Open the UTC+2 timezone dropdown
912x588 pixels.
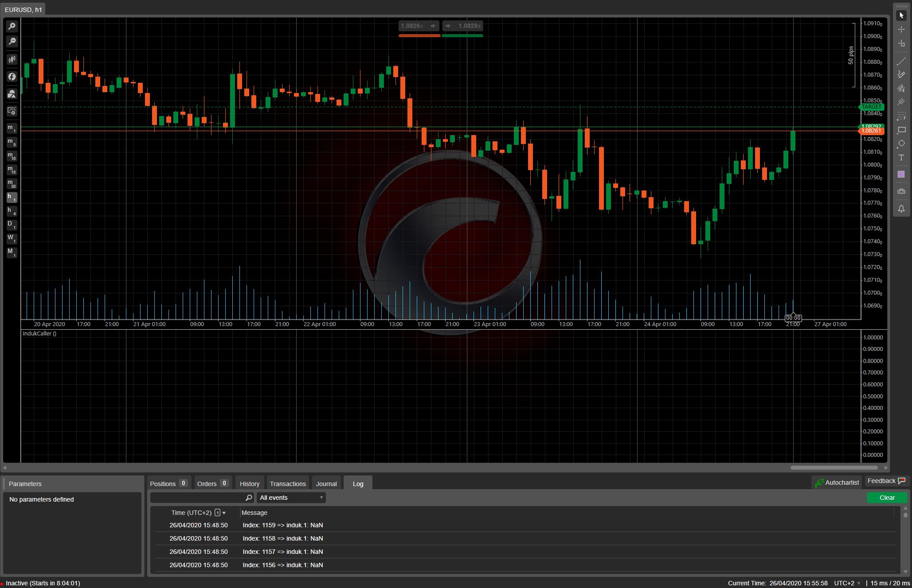847,583
